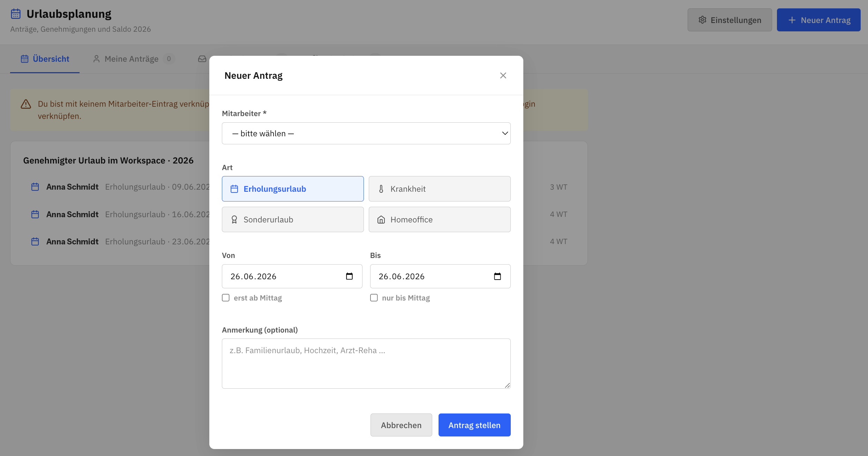Viewport: 868px width, 456px height.
Task: Click calendar icon beside the 23.06 Anna Schmidt entry
Action: click(35, 241)
